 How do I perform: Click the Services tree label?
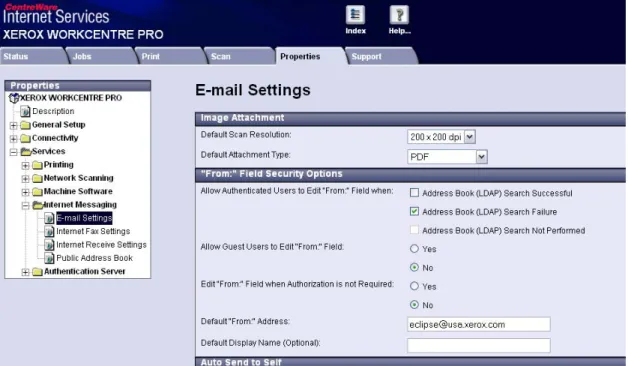point(48,151)
